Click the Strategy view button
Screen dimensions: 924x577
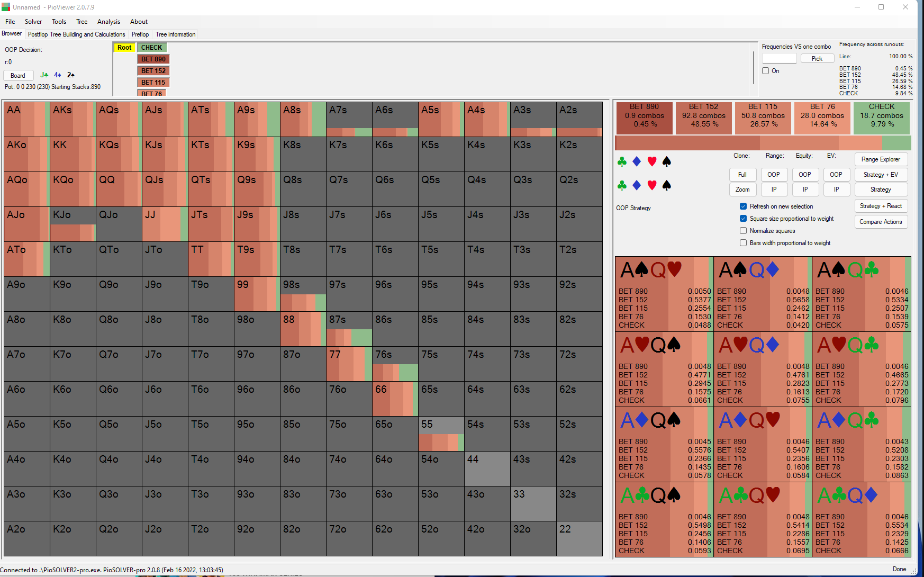881,190
